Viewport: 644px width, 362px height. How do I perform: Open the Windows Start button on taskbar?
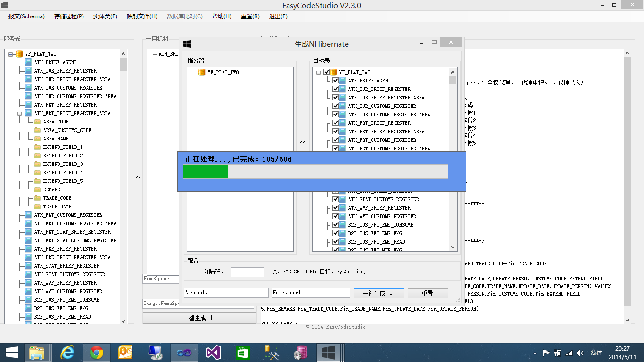click(12, 352)
